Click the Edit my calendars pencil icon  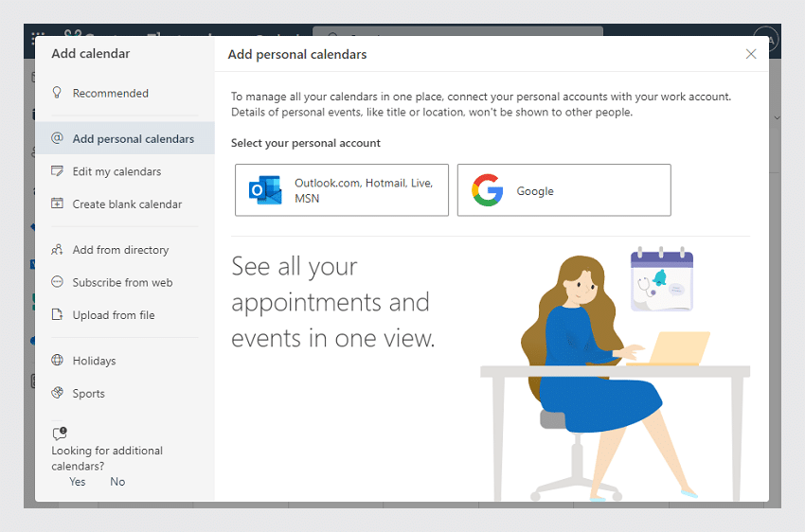[57, 170]
